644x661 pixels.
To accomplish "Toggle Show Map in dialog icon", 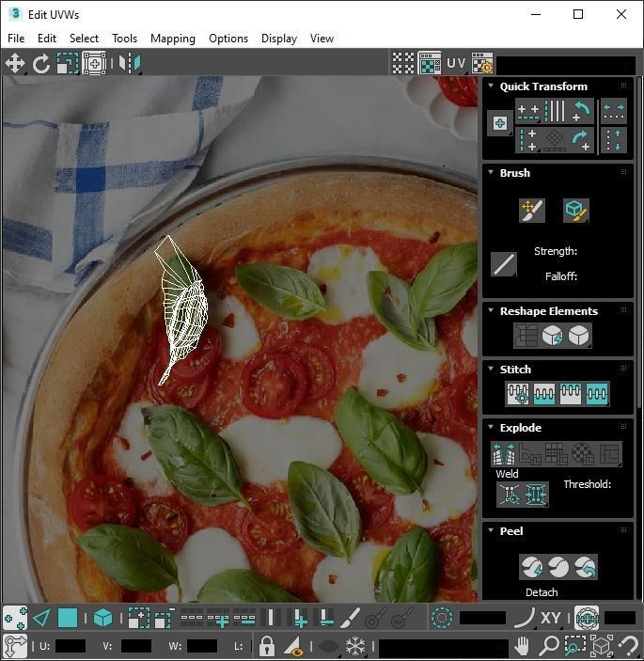I will [430, 63].
